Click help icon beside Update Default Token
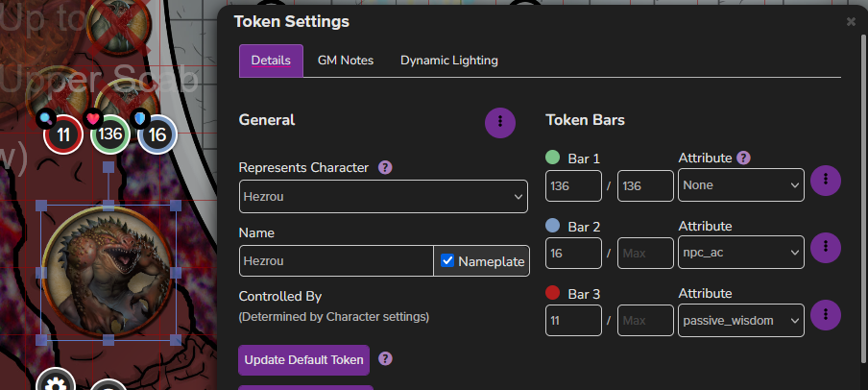Image resolution: width=868 pixels, height=390 pixels. (x=385, y=358)
